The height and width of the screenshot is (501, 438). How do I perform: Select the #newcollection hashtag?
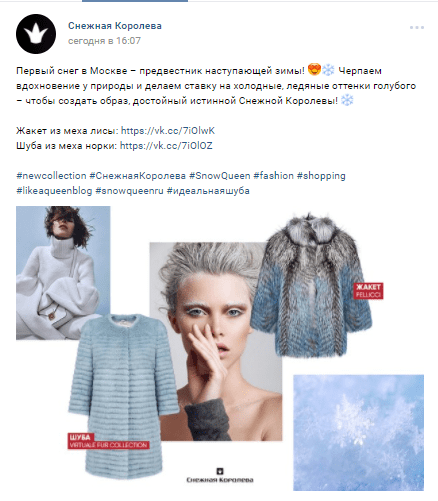point(51,176)
